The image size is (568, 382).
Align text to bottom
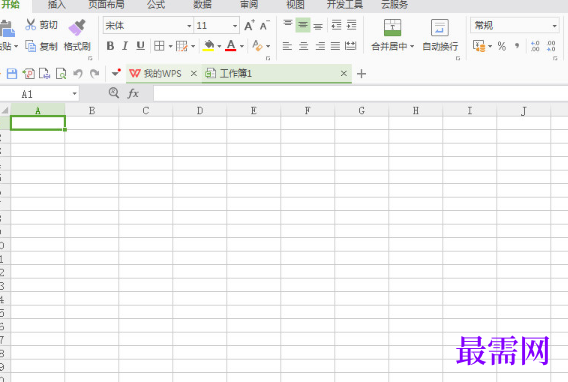click(x=318, y=26)
